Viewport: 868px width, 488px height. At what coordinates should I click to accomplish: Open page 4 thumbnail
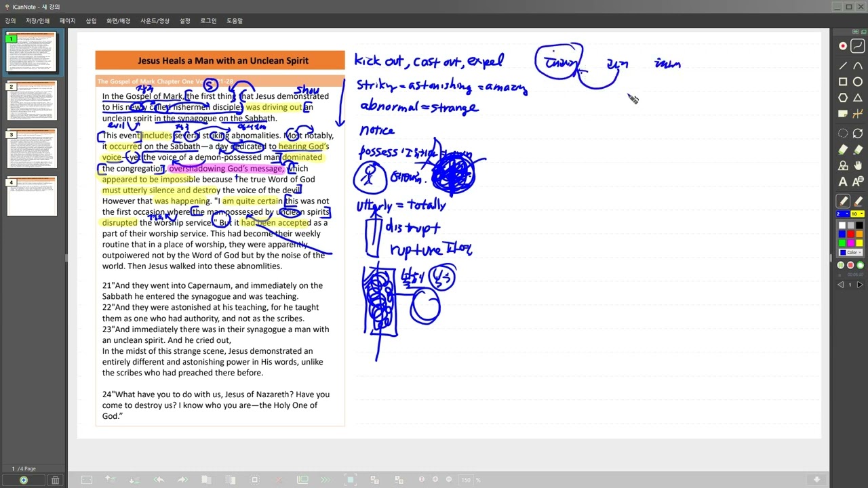pyautogui.click(x=32, y=197)
